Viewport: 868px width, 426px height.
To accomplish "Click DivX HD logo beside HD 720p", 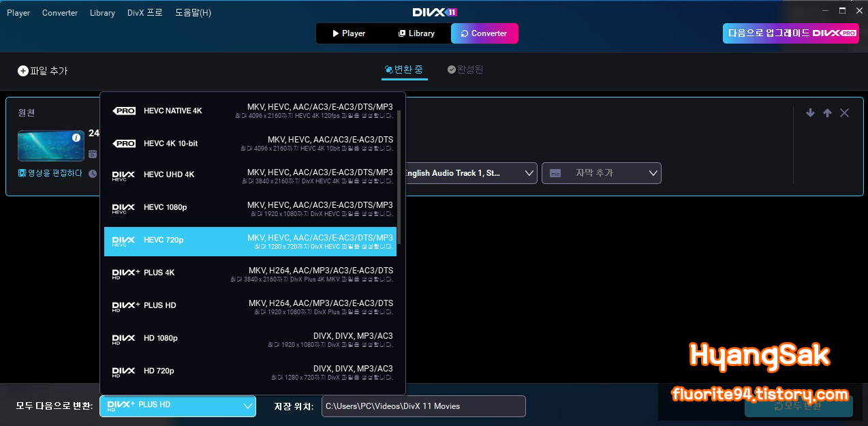I will [x=124, y=371].
